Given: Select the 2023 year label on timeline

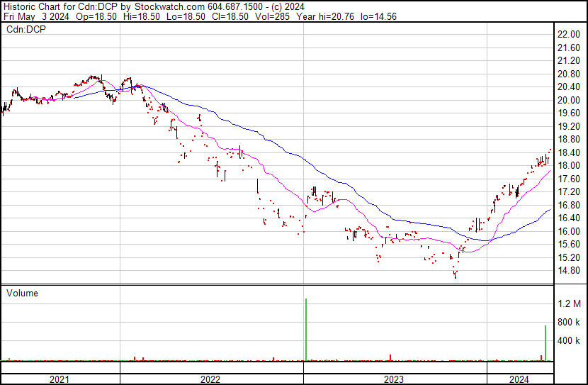Looking at the screenshot, I should (394, 379).
